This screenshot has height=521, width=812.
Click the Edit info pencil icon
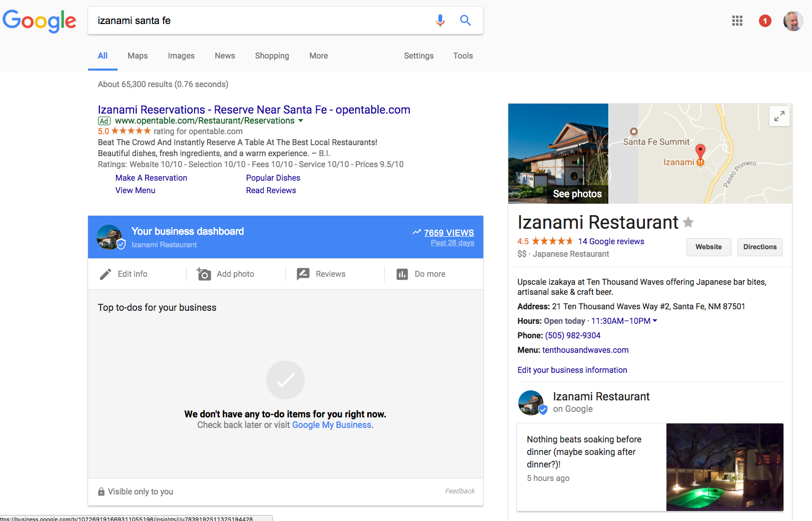coord(106,274)
